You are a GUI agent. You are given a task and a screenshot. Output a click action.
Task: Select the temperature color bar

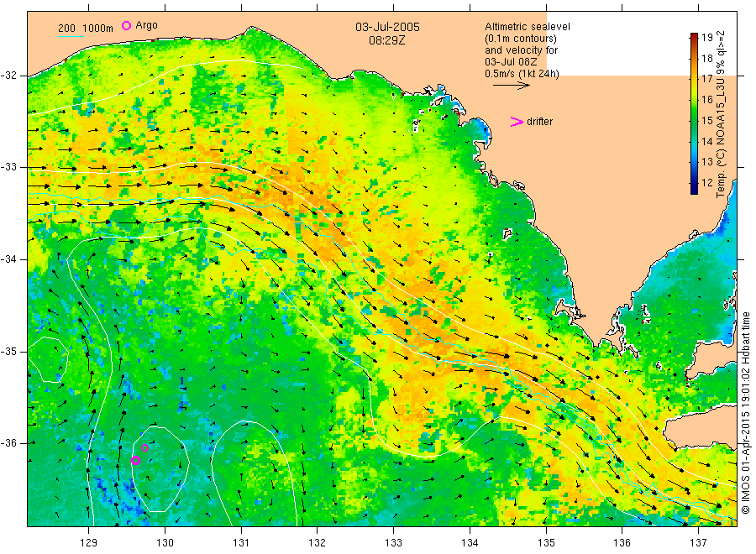(695, 113)
